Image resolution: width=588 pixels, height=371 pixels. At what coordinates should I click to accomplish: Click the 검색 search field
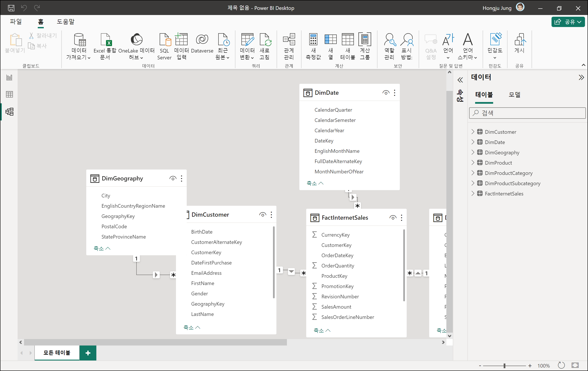(x=527, y=113)
